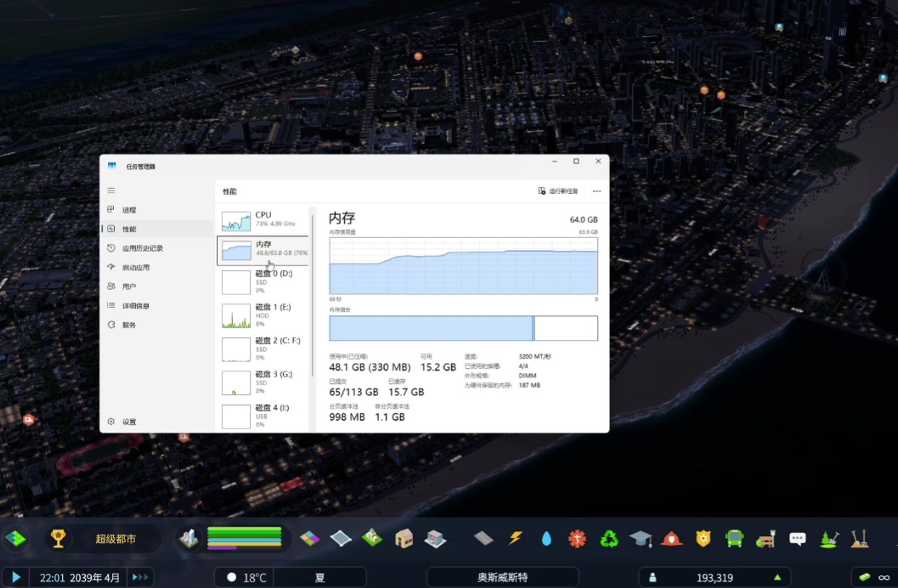Select 磁盘 1 (E:) HDD item
Image resolution: width=898 pixels, height=588 pixels.
coord(263,316)
